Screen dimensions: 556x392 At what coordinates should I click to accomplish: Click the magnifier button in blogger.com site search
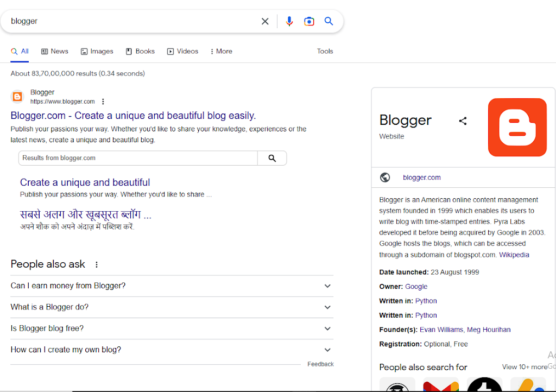(272, 158)
